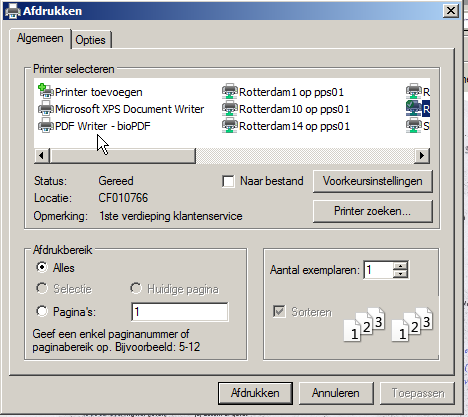Select the Rotterdam10 op pps01 printer icon
Screen dimensions: 468x417
coord(230,109)
